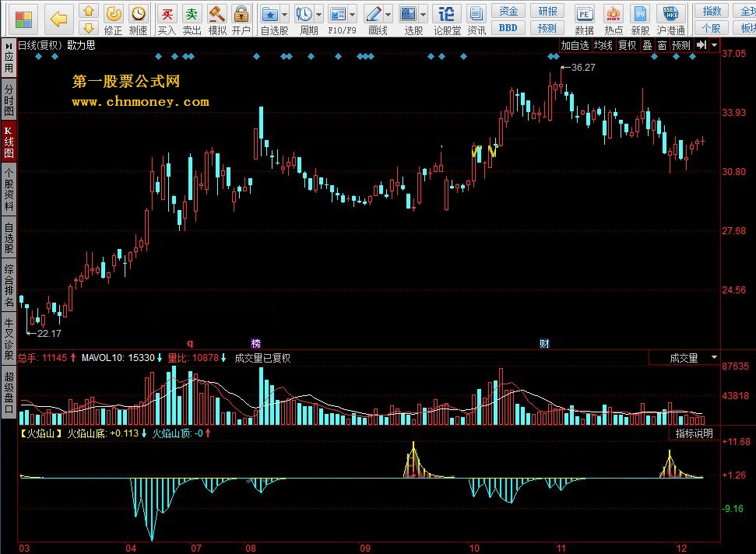The width and height of the screenshot is (756, 554).
Task: Open the 测速 speed test clock
Action: (x=139, y=14)
